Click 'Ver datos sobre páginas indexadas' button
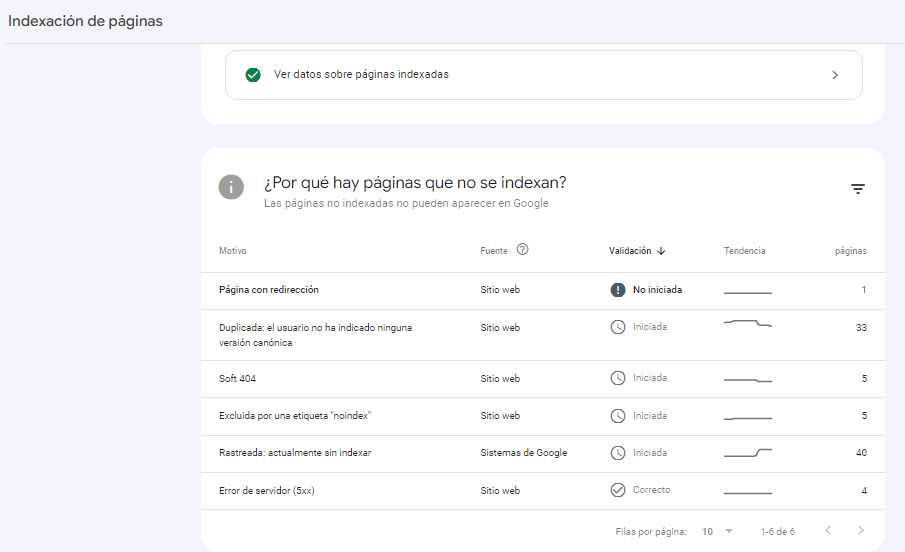 coord(544,75)
